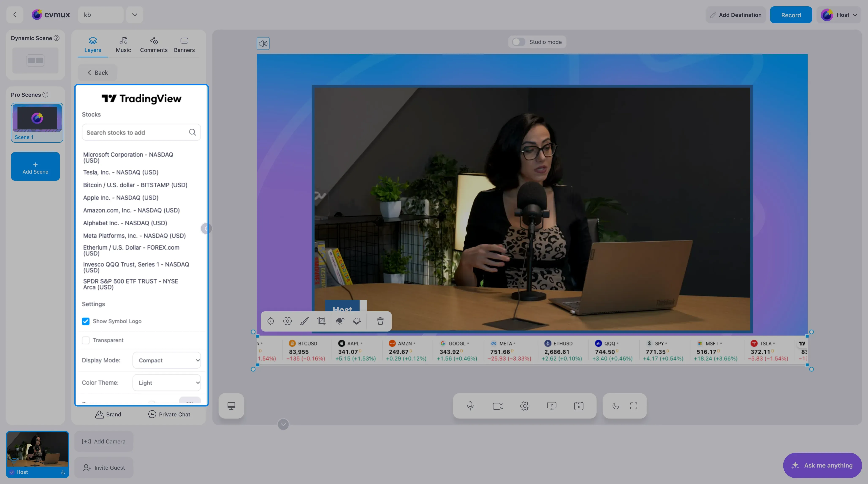Image resolution: width=868 pixels, height=484 pixels.
Task: Open settings gear in the bottom control bar
Action: 525,406
